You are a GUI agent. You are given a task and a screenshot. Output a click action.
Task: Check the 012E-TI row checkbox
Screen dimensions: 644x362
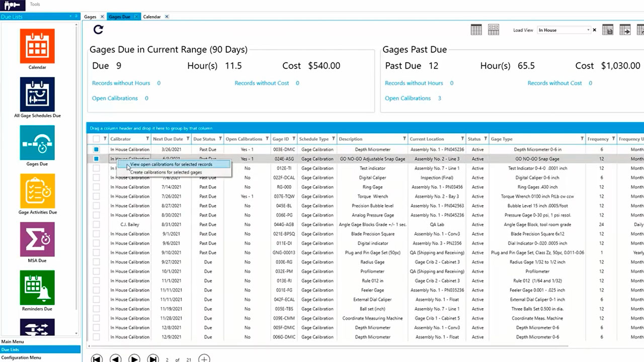pos(96,168)
